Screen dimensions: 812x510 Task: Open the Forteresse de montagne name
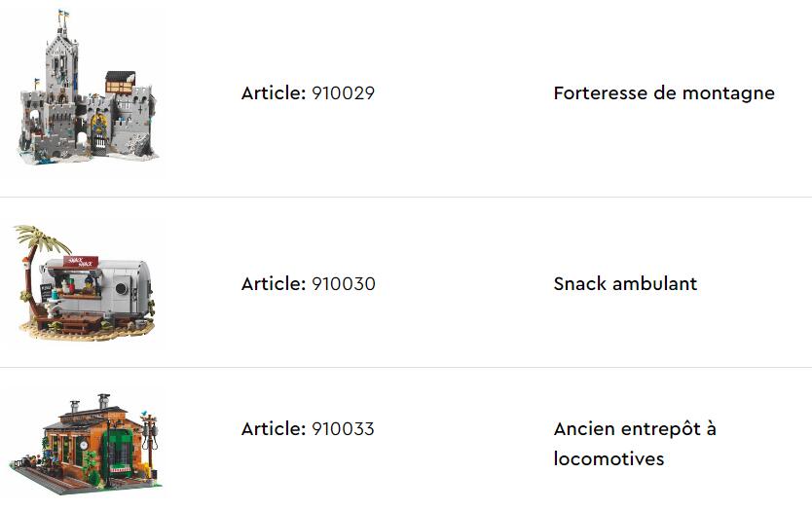point(664,93)
